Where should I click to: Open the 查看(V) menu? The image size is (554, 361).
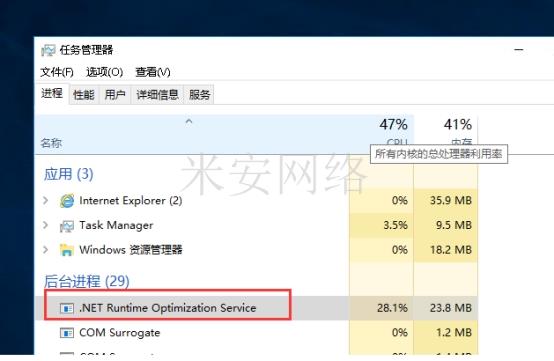[153, 72]
